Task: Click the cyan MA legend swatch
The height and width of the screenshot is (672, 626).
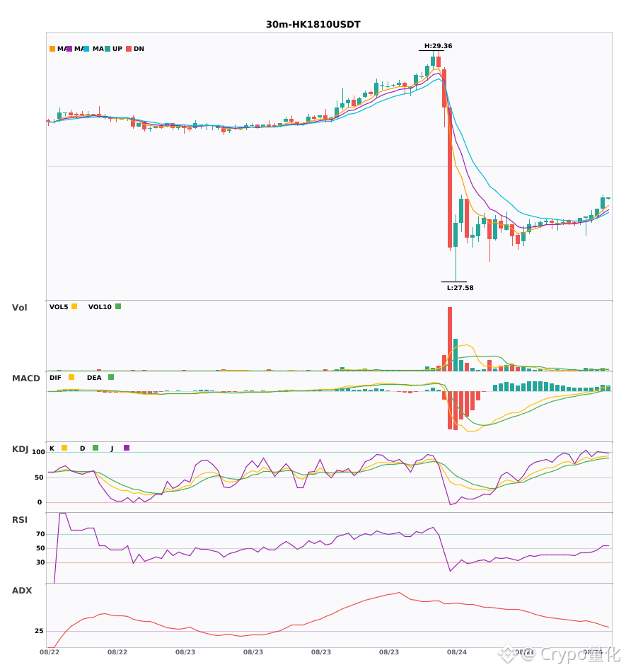Action: (x=86, y=49)
